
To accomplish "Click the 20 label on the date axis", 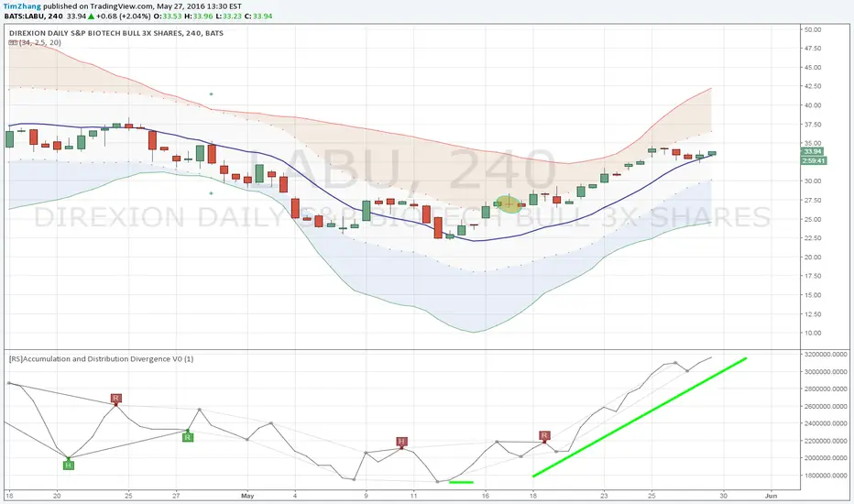I will 57,496.
